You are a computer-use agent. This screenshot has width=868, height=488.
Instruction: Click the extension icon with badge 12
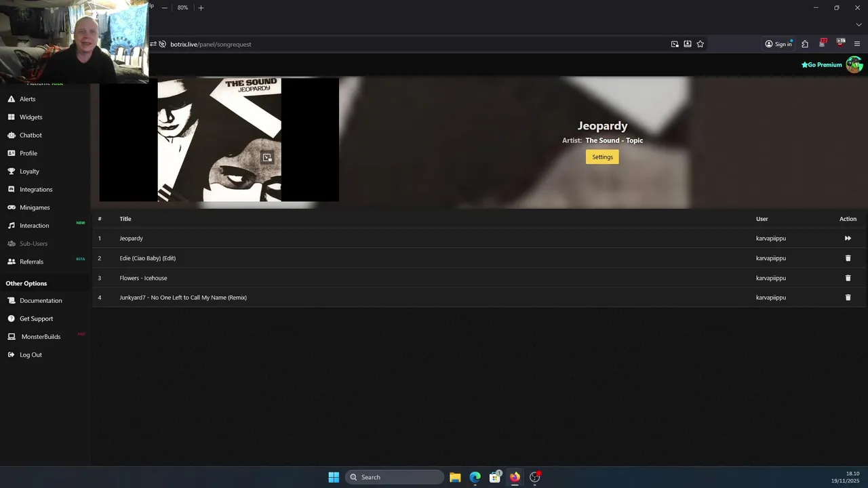pos(823,43)
